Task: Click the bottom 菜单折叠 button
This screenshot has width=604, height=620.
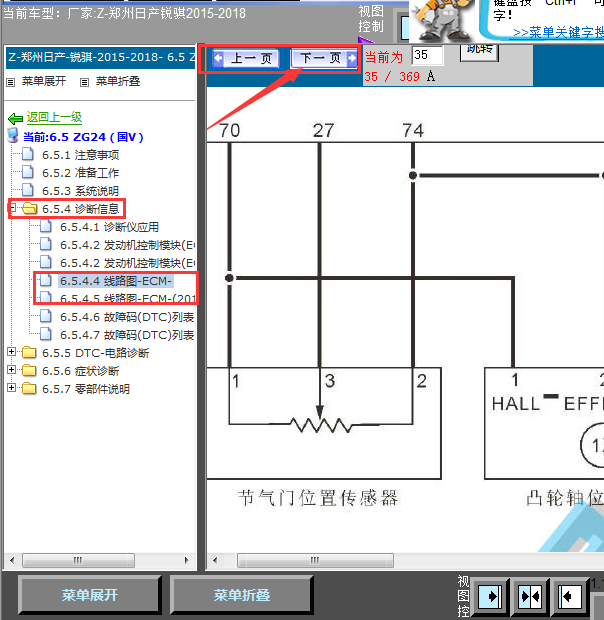Action: point(242,595)
